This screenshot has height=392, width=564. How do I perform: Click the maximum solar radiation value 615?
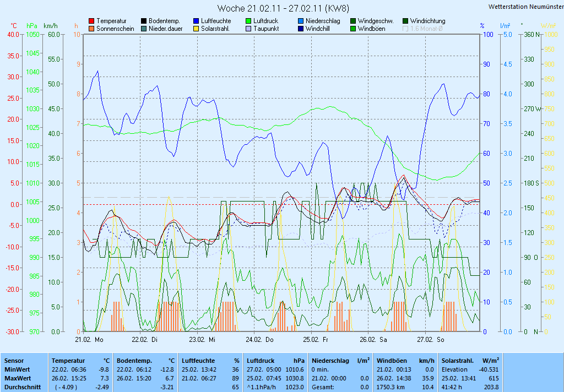494,378
